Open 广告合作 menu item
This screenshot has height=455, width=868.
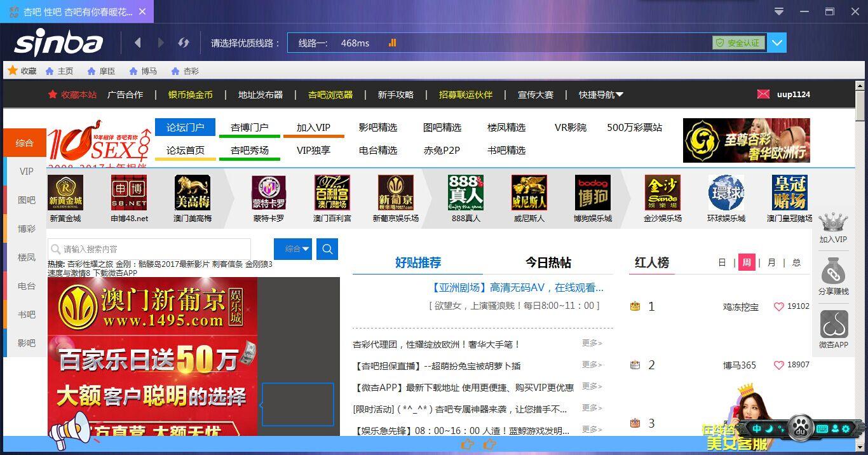pyautogui.click(x=125, y=94)
